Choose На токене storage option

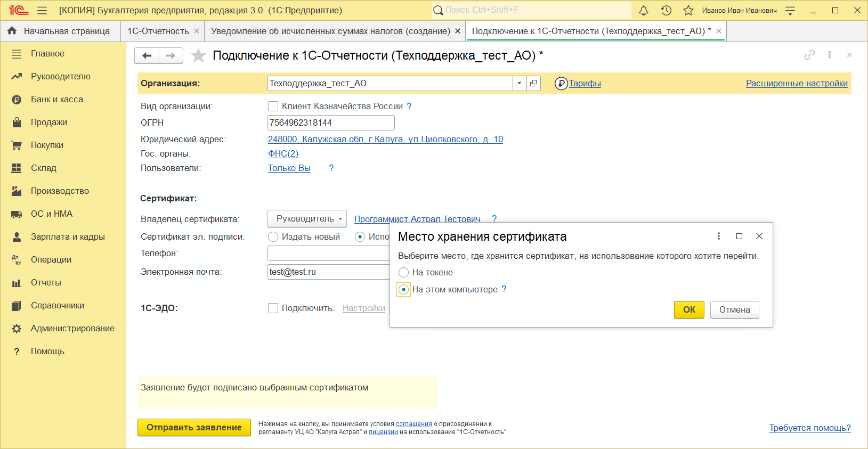[x=403, y=272]
